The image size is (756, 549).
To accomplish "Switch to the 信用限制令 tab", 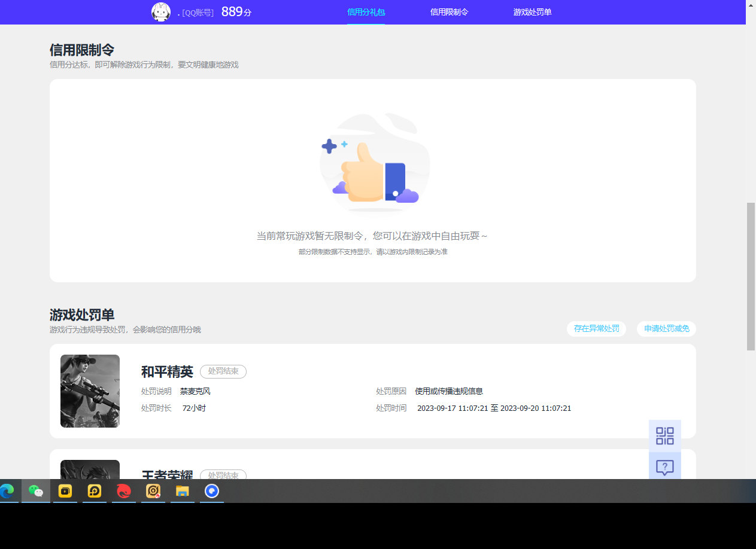I will pos(449,12).
